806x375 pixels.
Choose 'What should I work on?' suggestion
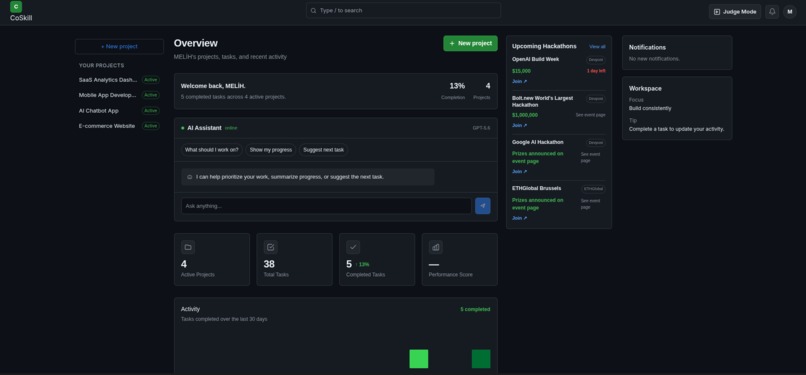pyautogui.click(x=212, y=150)
